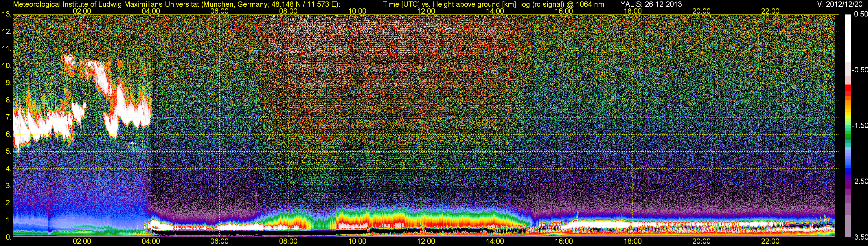868x246 pixels.
Task: Select the 22:00 label on the lower time axis
Action: (x=770, y=242)
